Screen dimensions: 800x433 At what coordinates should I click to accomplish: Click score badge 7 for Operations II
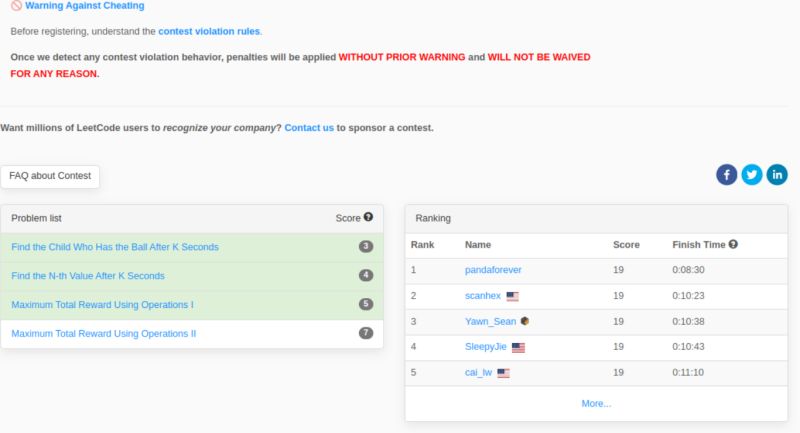point(366,333)
